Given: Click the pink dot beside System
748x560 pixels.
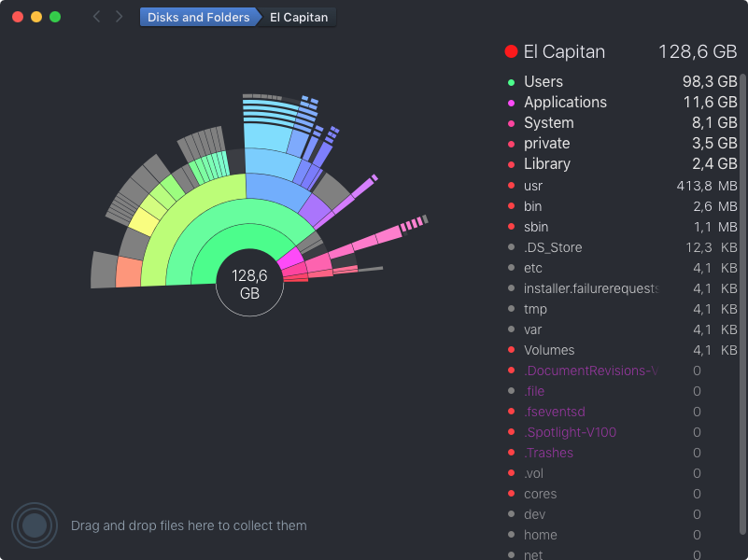Looking at the screenshot, I should pyautogui.click(x=511, y=123).
